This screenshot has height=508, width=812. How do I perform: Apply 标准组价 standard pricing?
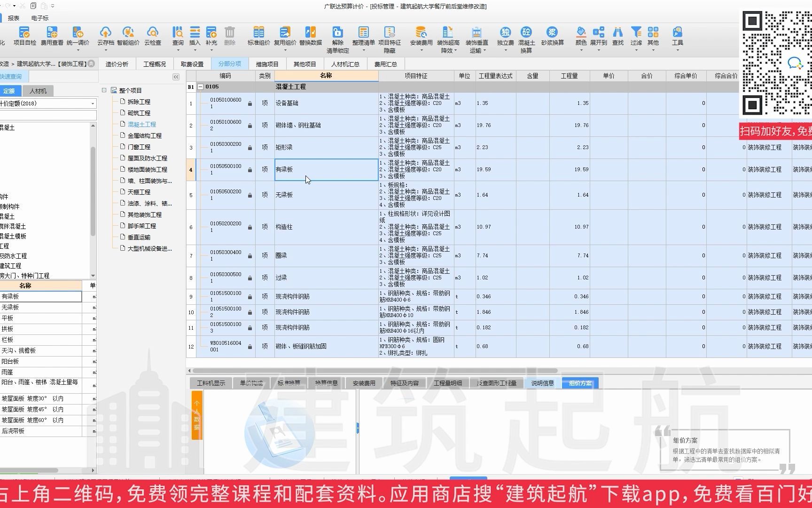[x=258, y=36]
